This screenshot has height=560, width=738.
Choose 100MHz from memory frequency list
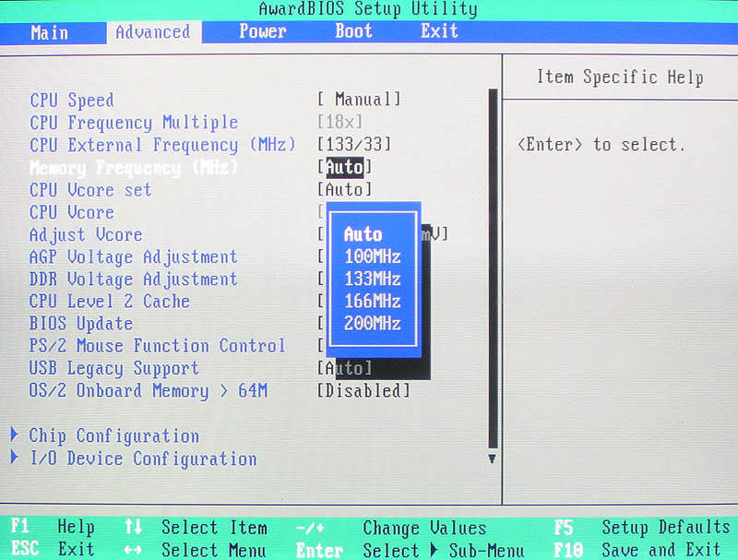tap(373, 256)
